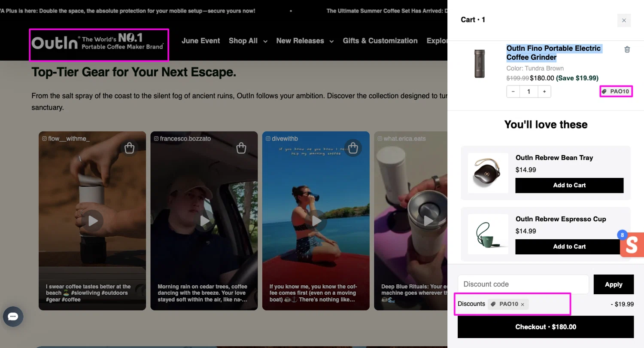The image size is (644, 348).
Task: Proceed to Checkout for $180.00
Action: pos(546,327)
